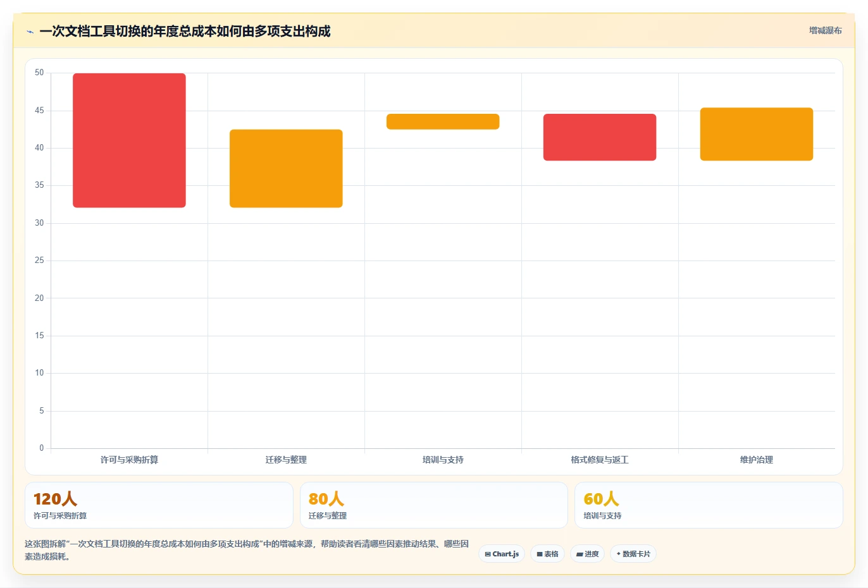The height and width of the screenshot is (588, 868).
Task: Click the y-axis value 50
Action: [39, 73]
